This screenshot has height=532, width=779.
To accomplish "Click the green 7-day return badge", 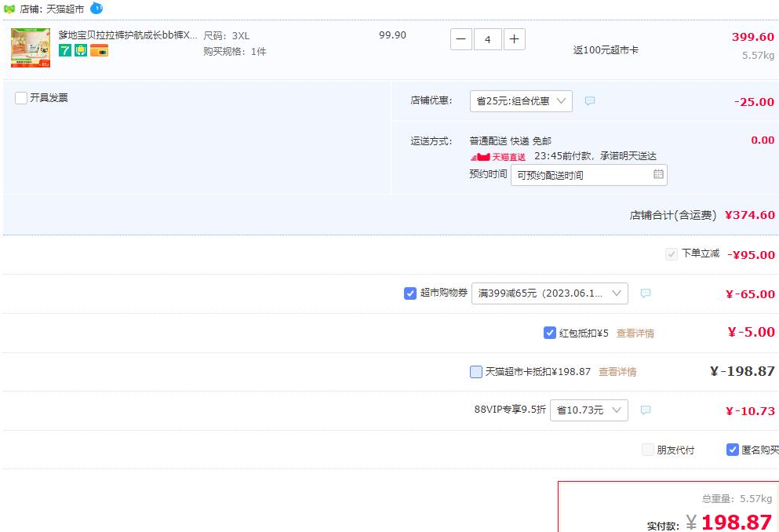I will tap(65, 50).
